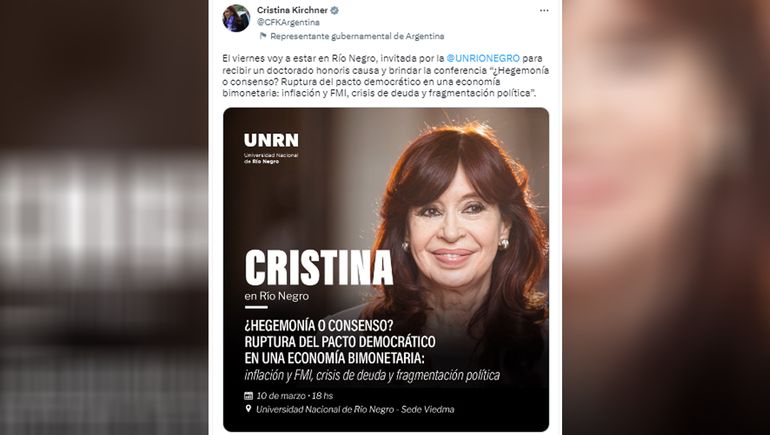Click the tweet body text paragraph
The image size is (770, 435).
tap(385, 76)
